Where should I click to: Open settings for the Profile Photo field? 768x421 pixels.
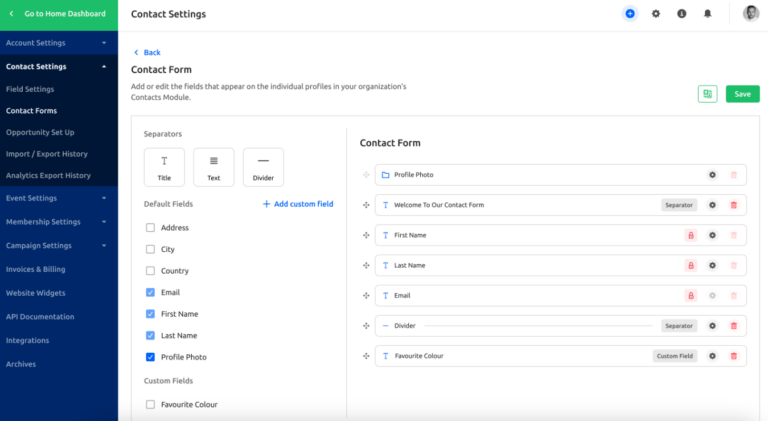coord(712,175)
